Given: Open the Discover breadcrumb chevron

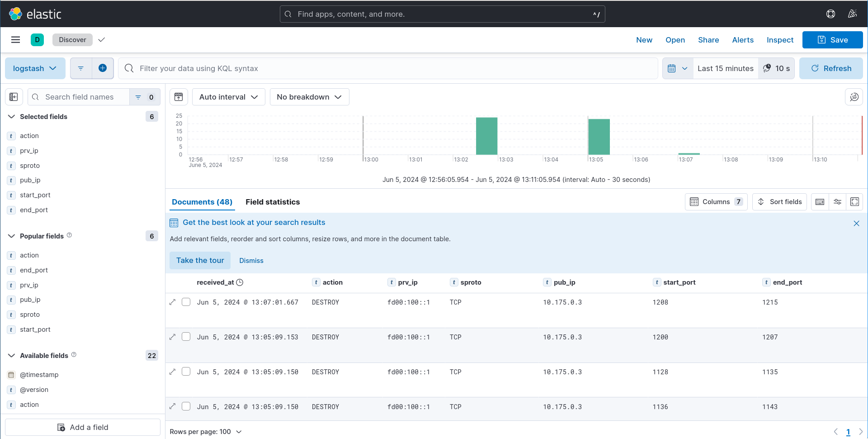Looking at the screenshot, I should click(x=102, y=40).
